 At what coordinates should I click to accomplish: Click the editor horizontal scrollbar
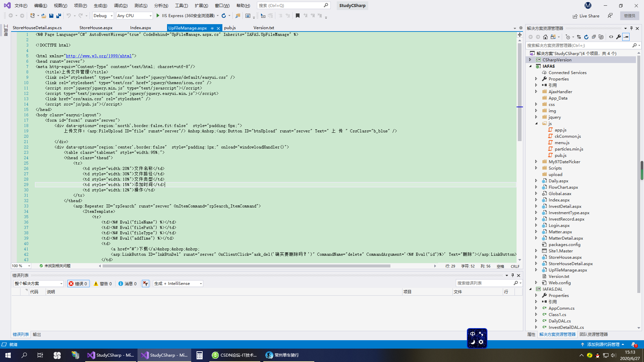(x=247, y=266)
